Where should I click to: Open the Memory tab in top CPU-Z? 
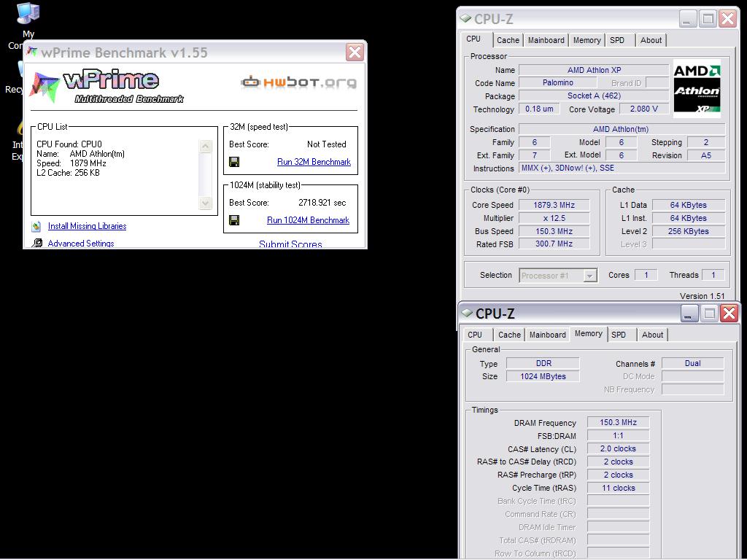[x=587, y=41]
